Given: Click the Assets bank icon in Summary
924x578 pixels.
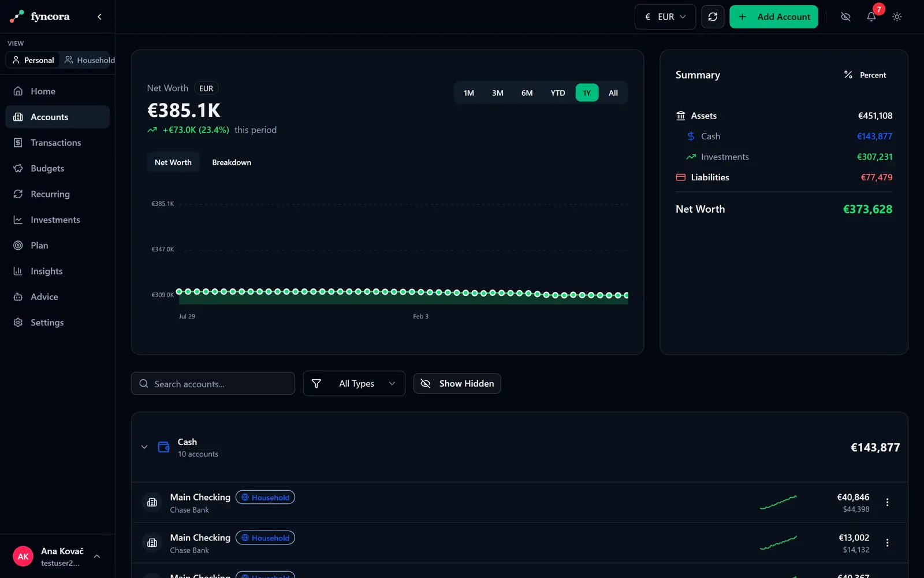Looking at the screenshot, I should click(x=681, y=116).
